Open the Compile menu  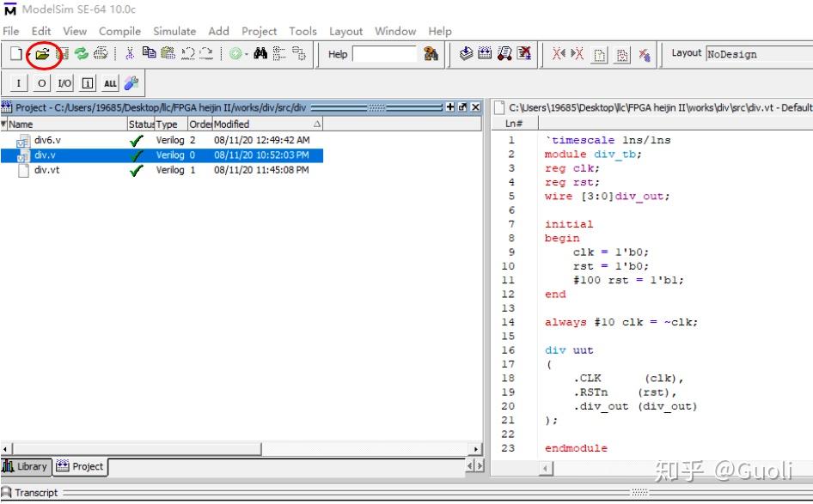click(x=119, y=31)
